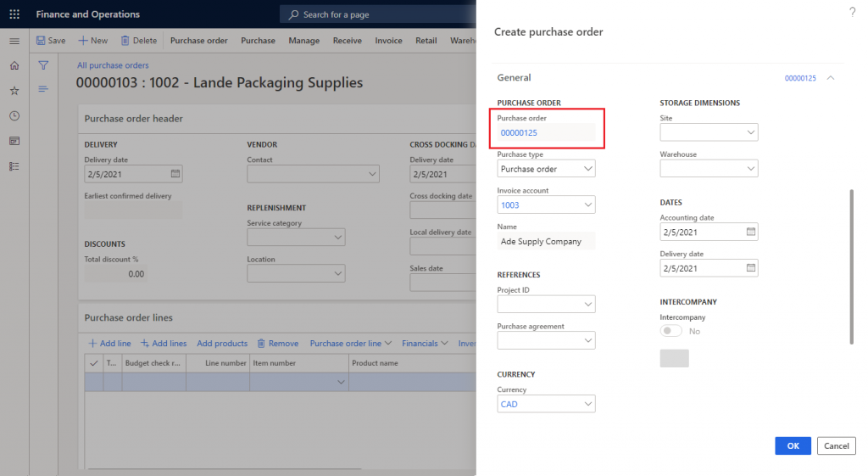Open calendar picker for Accounting date
Screen dimensions: 868x476
pyautogui.click(x=750, y=232)
